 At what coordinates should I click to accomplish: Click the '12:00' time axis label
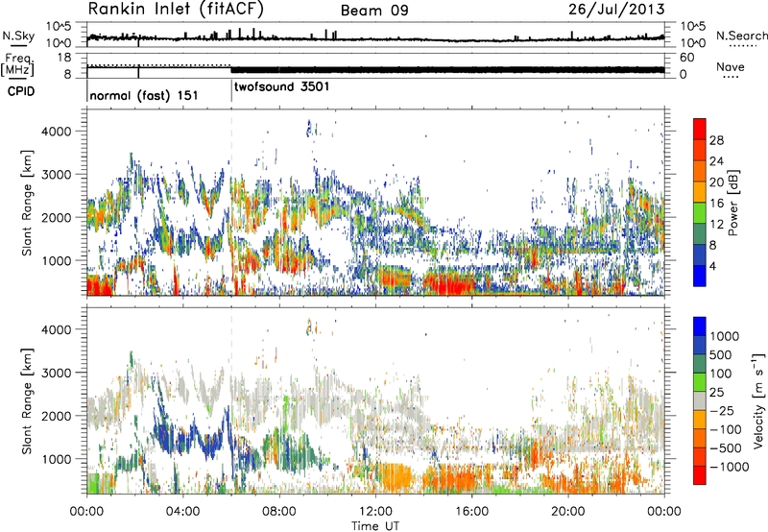(375, 512)
